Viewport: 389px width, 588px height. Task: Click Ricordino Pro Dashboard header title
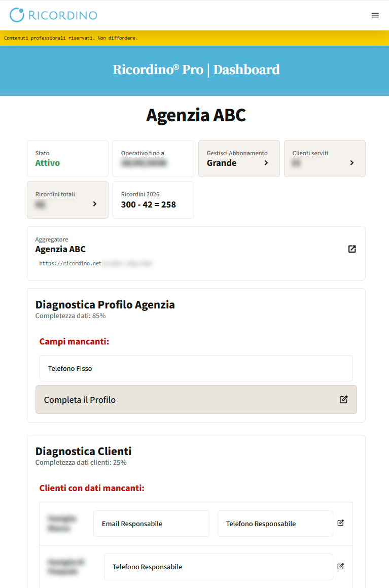196,70
